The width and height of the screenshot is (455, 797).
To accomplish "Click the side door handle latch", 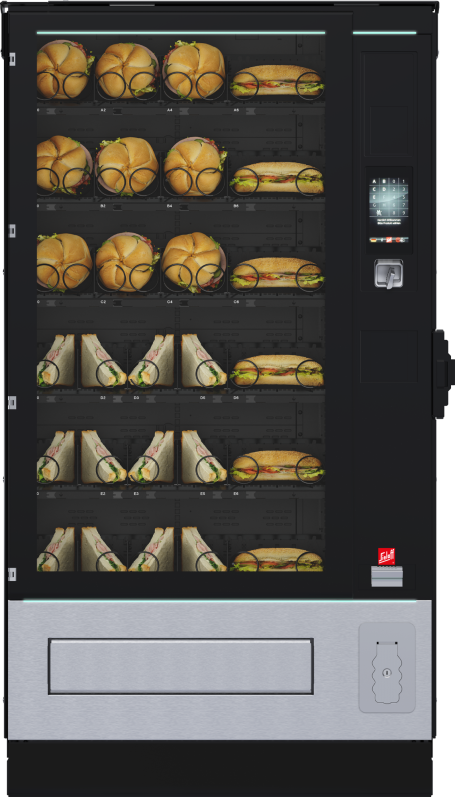I will (x=443, y=374).
